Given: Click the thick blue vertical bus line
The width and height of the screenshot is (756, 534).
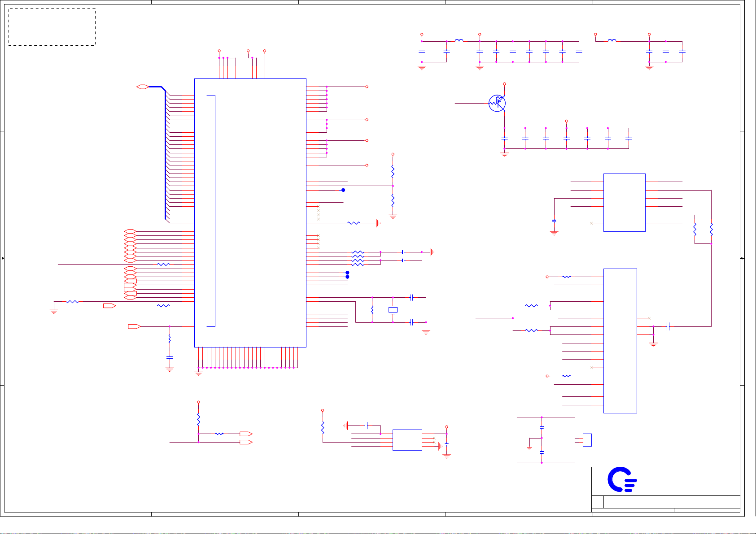Looking at the screenshot, I should tap(165, 155).
